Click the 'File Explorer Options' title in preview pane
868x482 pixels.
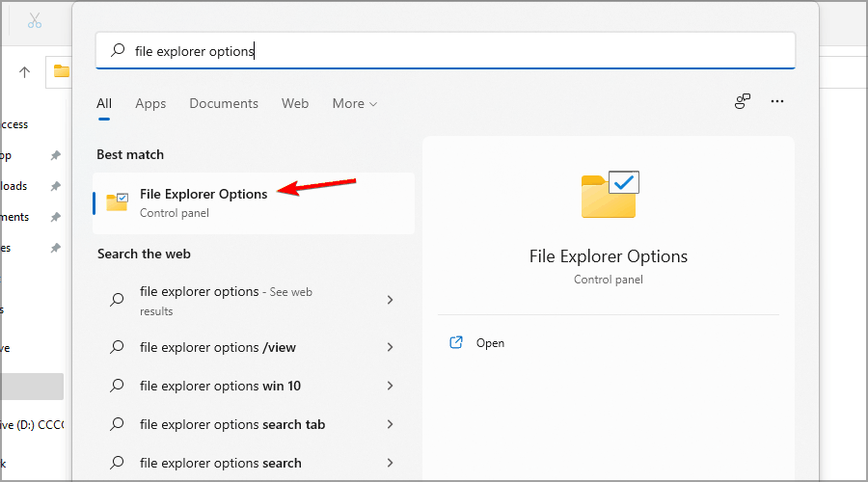point(609,256)
